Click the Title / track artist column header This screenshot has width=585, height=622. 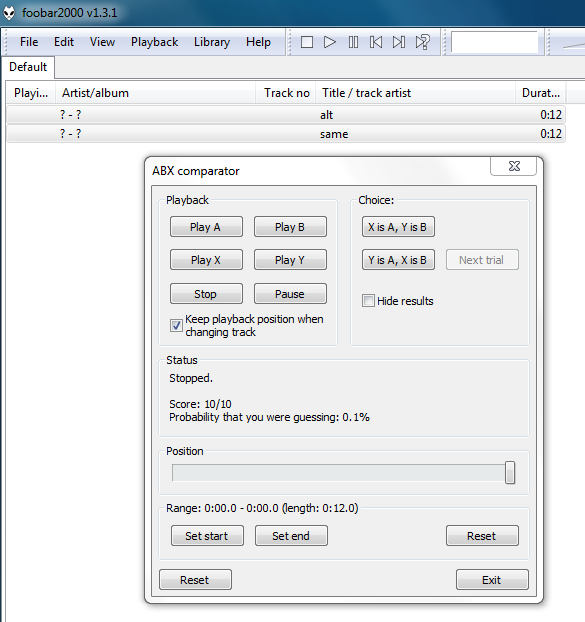coord(415,93)
